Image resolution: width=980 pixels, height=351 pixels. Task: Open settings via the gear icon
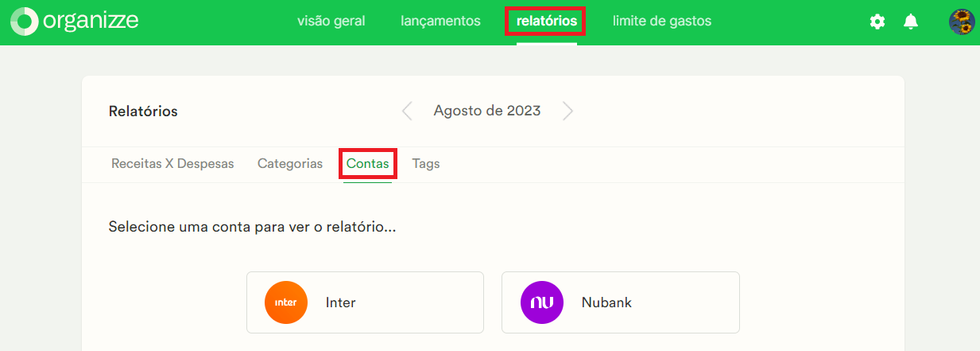click(x=877, y=21)
